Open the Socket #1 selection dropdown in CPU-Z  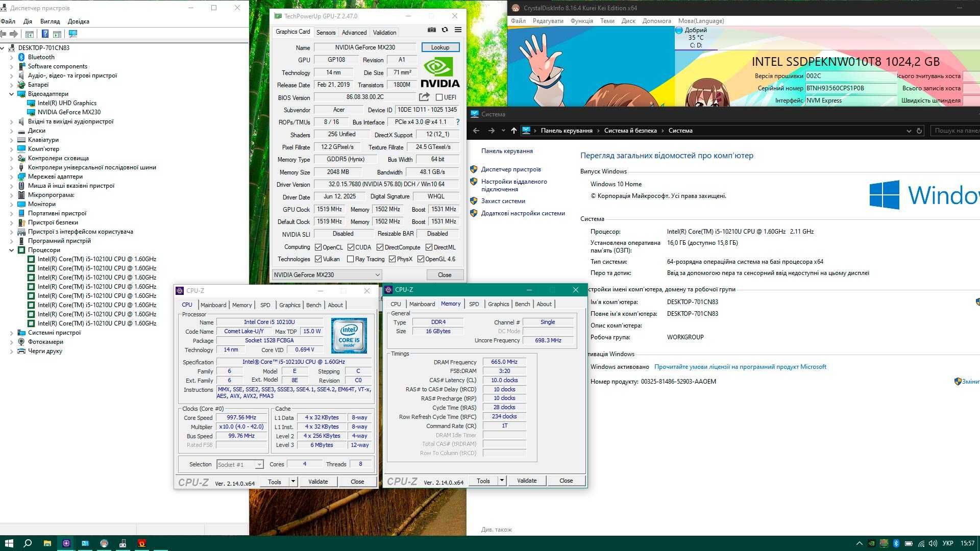coord(239,464)
